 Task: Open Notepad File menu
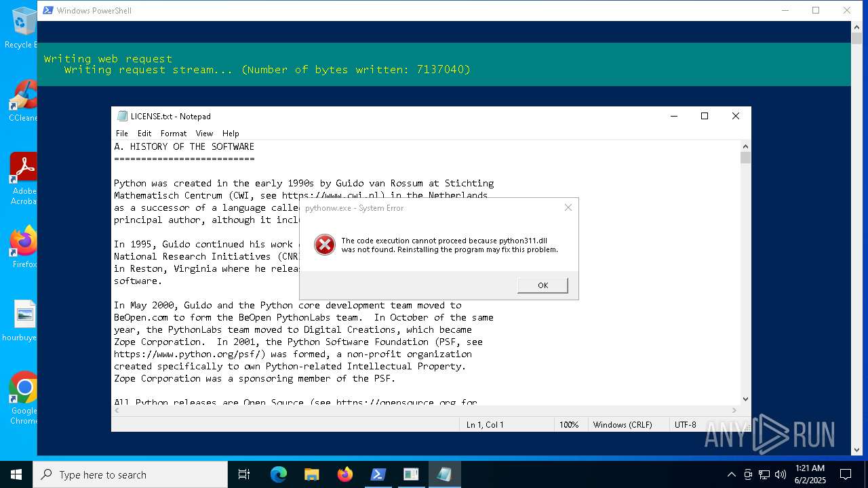pyautogui.click(x=122, y=134)
